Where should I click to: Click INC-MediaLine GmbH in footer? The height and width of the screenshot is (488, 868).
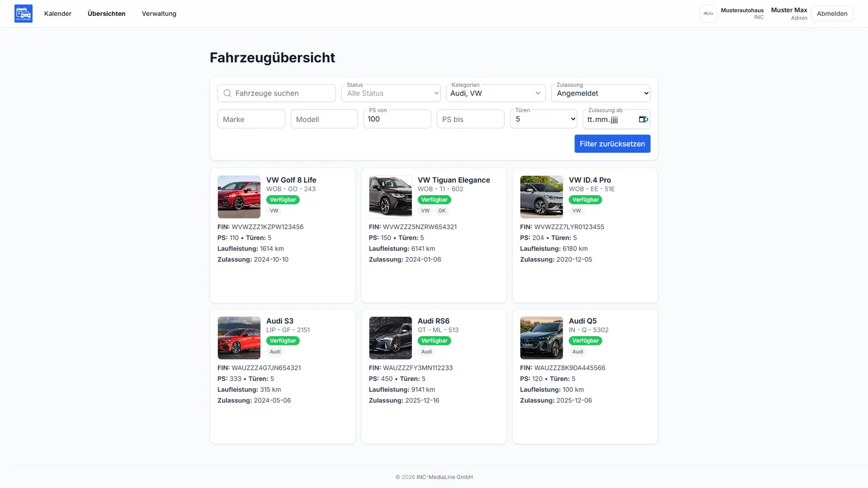pos(444,477)
